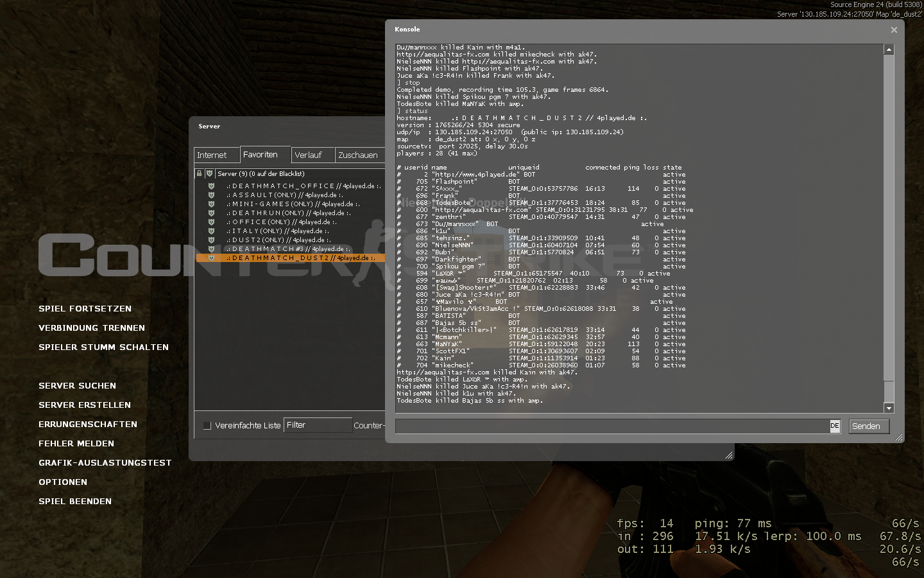Select Spieler stumm schalten menu entry

(x=103, y=347)
